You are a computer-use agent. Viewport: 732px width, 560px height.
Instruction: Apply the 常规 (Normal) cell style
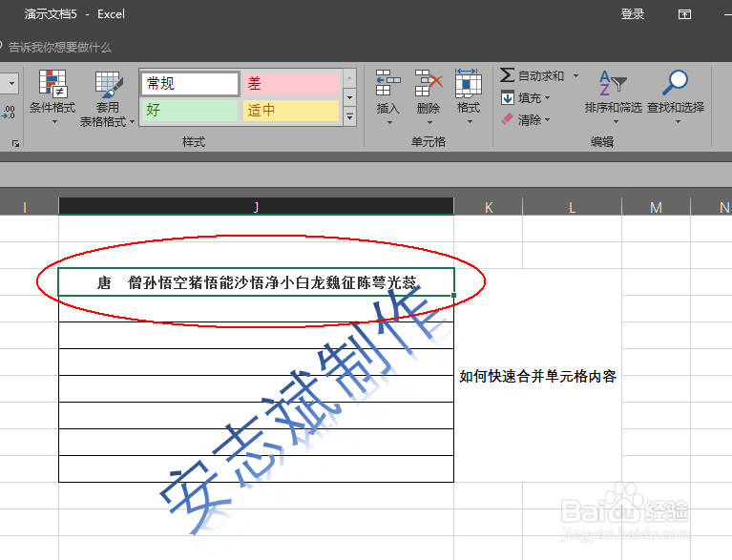(x=190, y=84)
